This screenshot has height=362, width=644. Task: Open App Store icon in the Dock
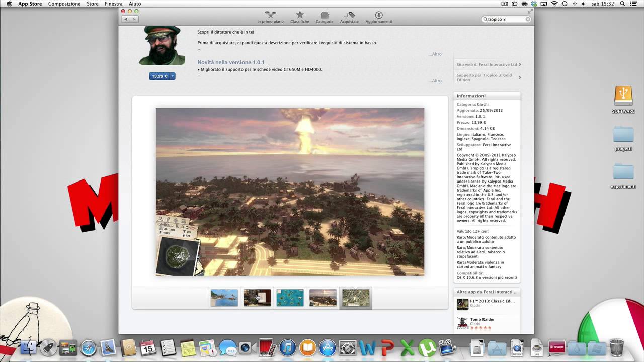[x=328, y=347]
